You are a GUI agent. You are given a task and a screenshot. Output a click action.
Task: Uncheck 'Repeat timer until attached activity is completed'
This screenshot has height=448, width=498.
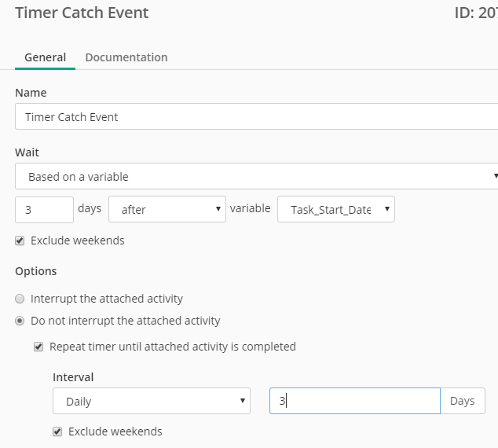[x=38, y=347]
